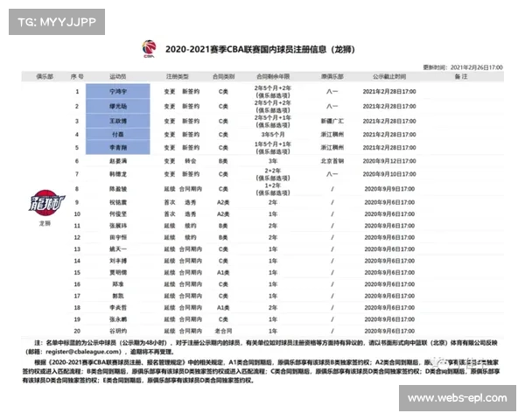Click deadline '2020年9月9日17:00' in row 8

tap(389, 189)
